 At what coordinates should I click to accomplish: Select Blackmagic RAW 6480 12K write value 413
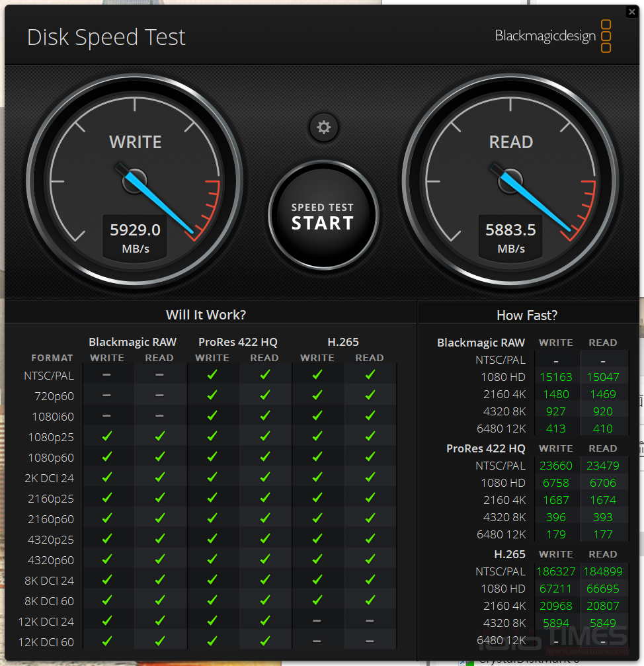555,429
